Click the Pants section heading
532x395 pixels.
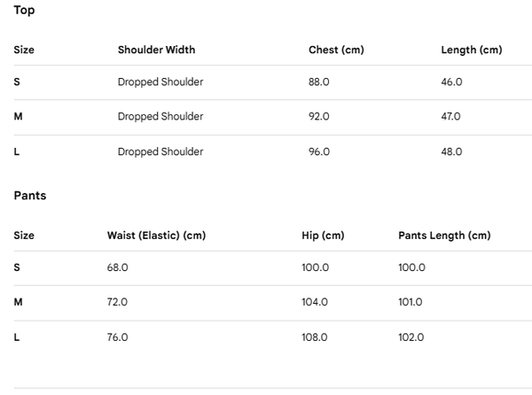[x=30, y=196]
